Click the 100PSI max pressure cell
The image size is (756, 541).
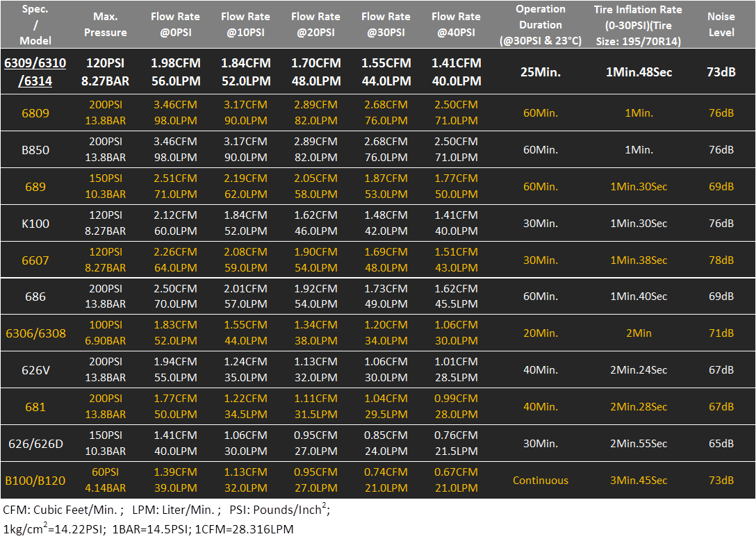pyautogui.click(x=106, y=325)
